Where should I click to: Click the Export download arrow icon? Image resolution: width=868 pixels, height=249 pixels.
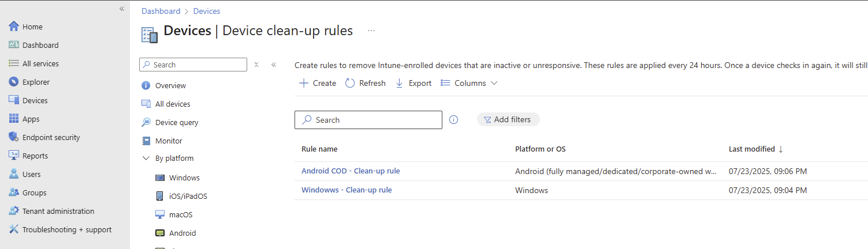click(399, 83)
